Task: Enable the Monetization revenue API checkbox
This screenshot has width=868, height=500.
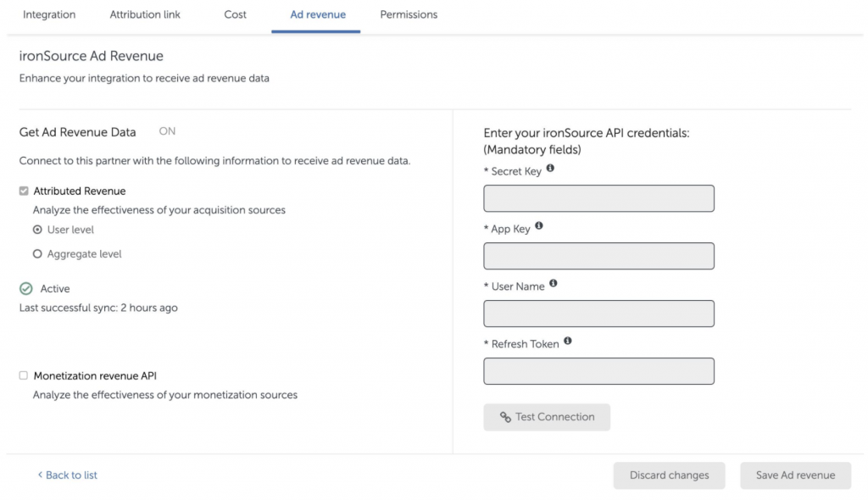Action: pos(24,375)
